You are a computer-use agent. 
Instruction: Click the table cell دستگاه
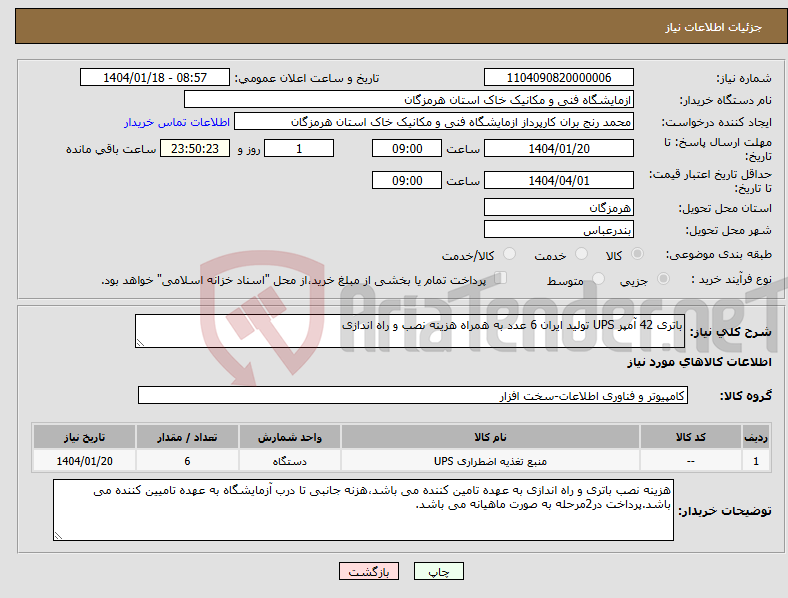coord(290,461)
